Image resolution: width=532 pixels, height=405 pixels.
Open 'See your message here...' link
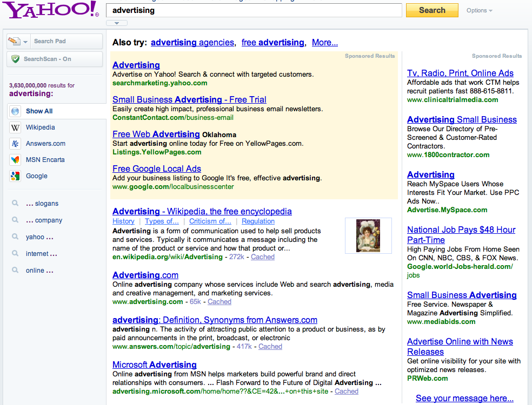[x=464, y=399]
